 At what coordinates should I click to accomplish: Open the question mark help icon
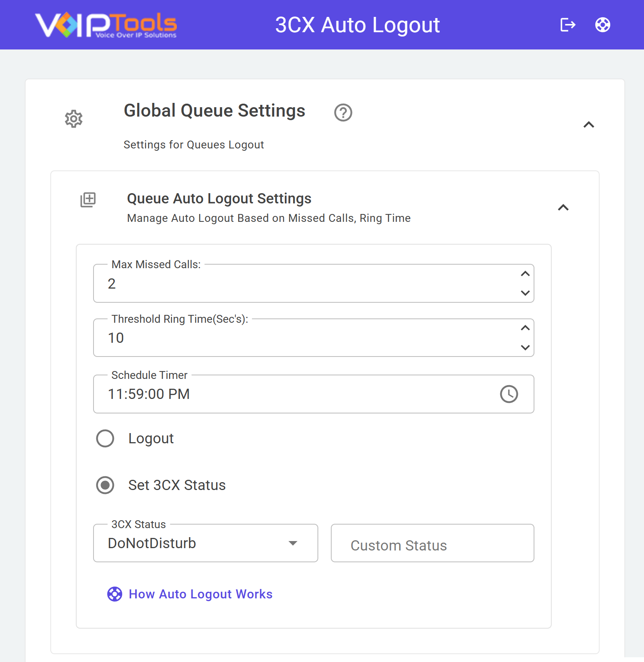tap(343, 113)
